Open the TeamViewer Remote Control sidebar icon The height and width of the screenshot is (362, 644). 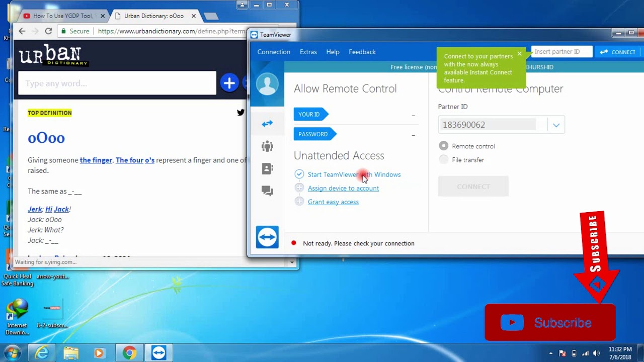tap(267, 123)
